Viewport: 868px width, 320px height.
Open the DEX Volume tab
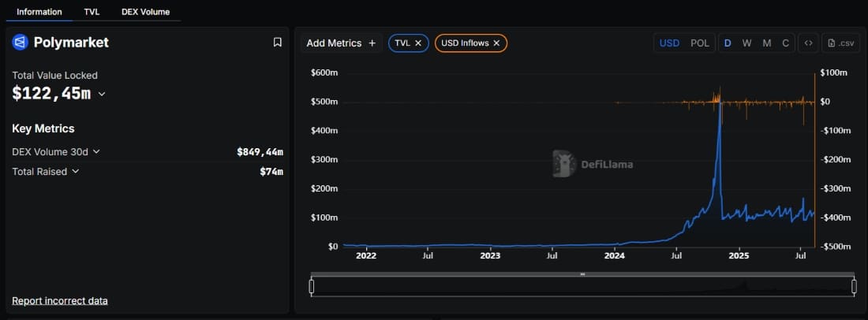146,12
